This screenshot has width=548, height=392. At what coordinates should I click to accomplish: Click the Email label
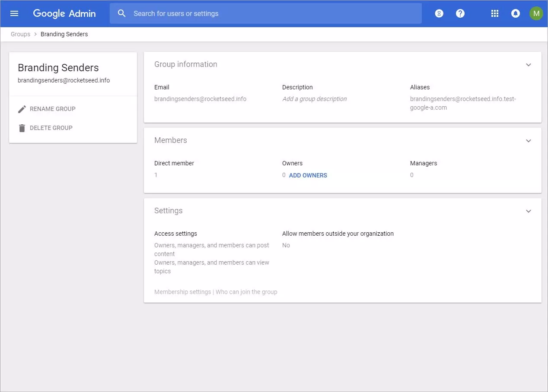[x=162, y=87]
